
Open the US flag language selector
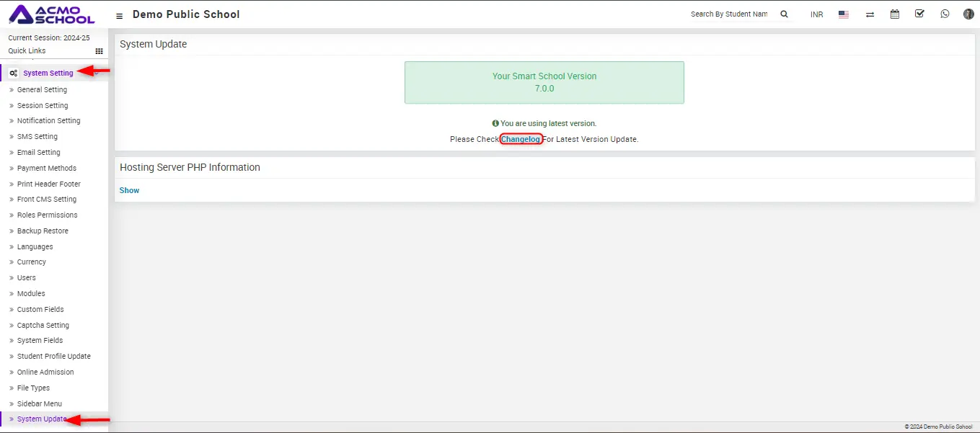(843, 14)
